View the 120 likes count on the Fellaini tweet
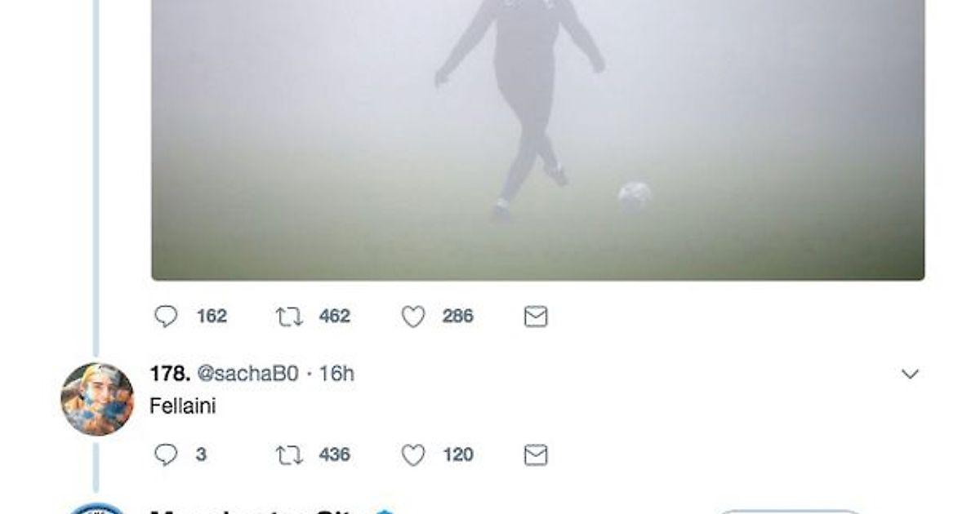 [458, 455]
